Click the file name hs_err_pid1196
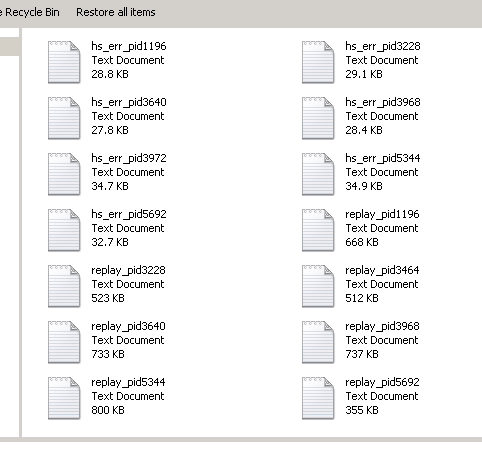482x454 pixels. [x=129, y=46]
